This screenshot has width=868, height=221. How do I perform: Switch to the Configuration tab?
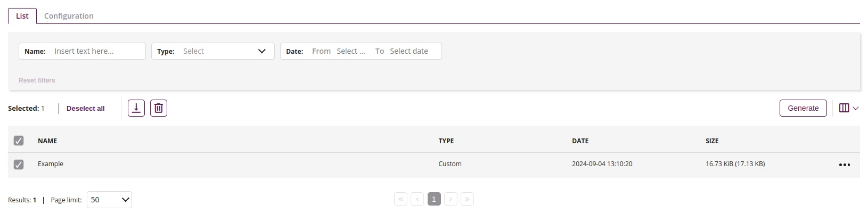click(x=69, y=16)
